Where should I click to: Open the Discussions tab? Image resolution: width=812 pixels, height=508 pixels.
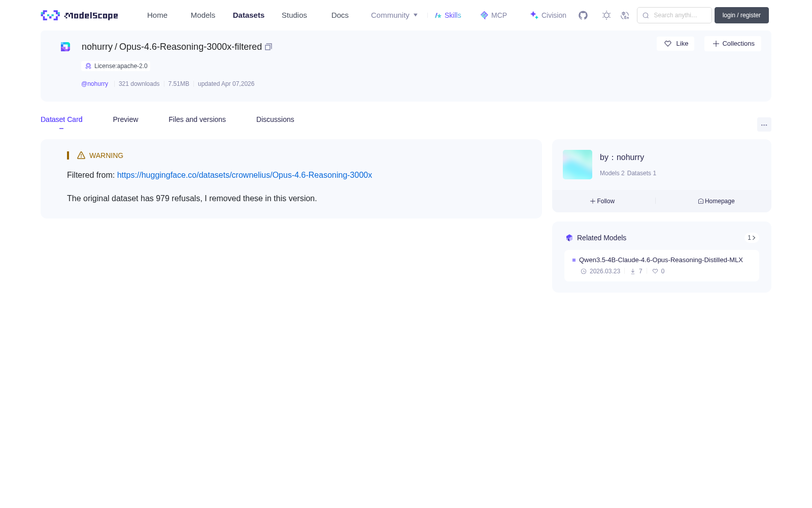pyautogui.click(x=275, y=119)
